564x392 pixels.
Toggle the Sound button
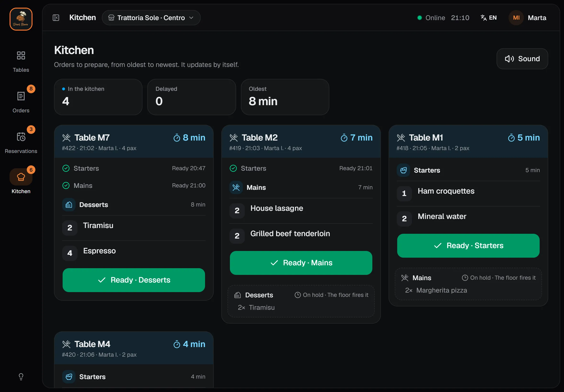(x=522, y=59)
